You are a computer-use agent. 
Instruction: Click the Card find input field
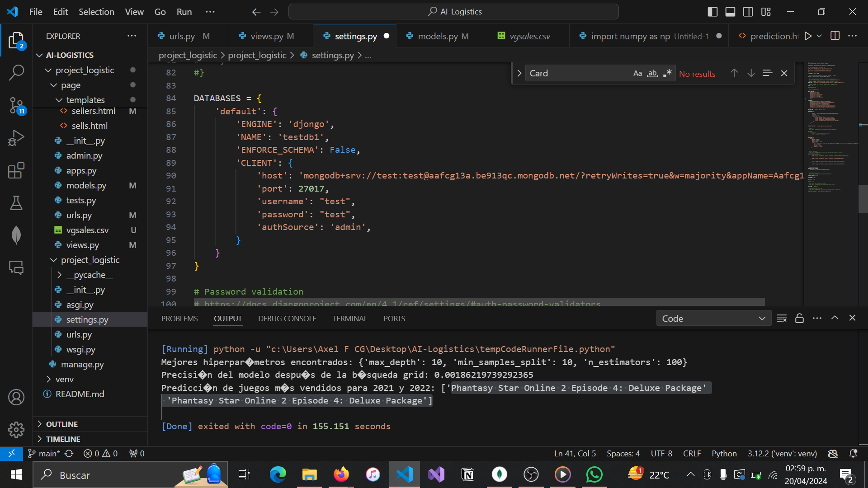coord(579,73)
